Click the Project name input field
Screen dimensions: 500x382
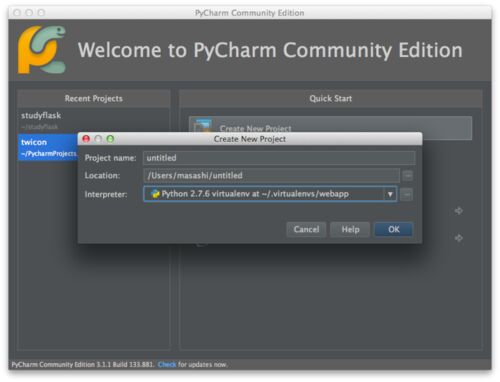coord(279,158)
